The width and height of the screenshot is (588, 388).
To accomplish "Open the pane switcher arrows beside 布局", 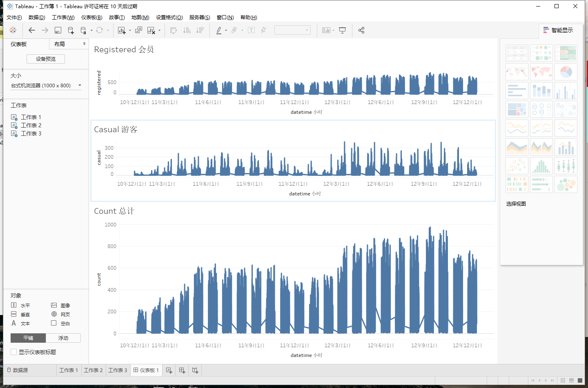I will click(x=85, y=44).
